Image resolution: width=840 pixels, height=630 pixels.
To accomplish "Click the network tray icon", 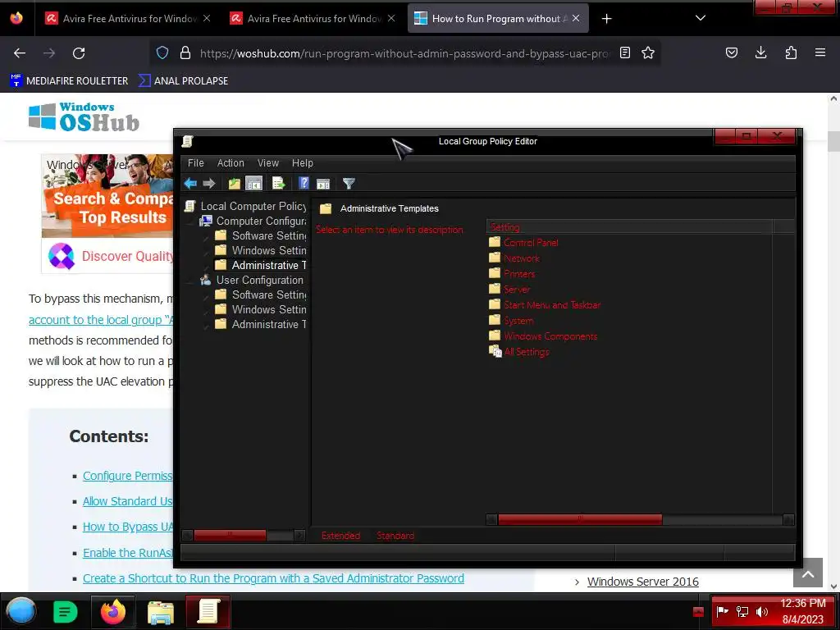I will (742, 611).
